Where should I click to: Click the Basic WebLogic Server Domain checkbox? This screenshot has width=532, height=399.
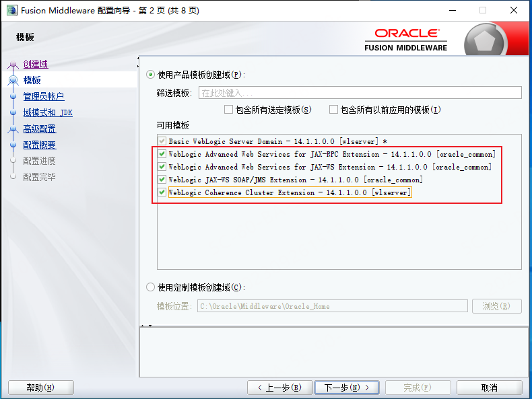162,141
